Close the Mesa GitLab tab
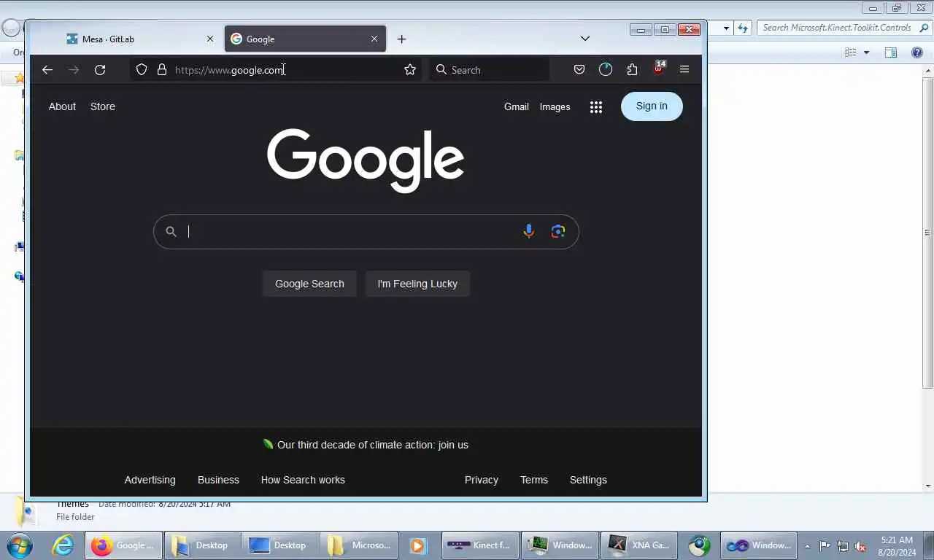This screenshot has width=934, height=560. point(210,39)
